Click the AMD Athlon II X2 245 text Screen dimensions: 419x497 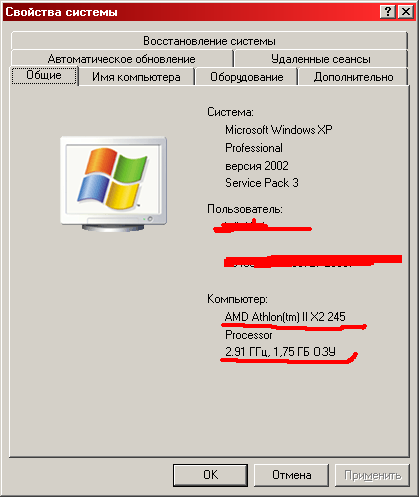point(285,316)
